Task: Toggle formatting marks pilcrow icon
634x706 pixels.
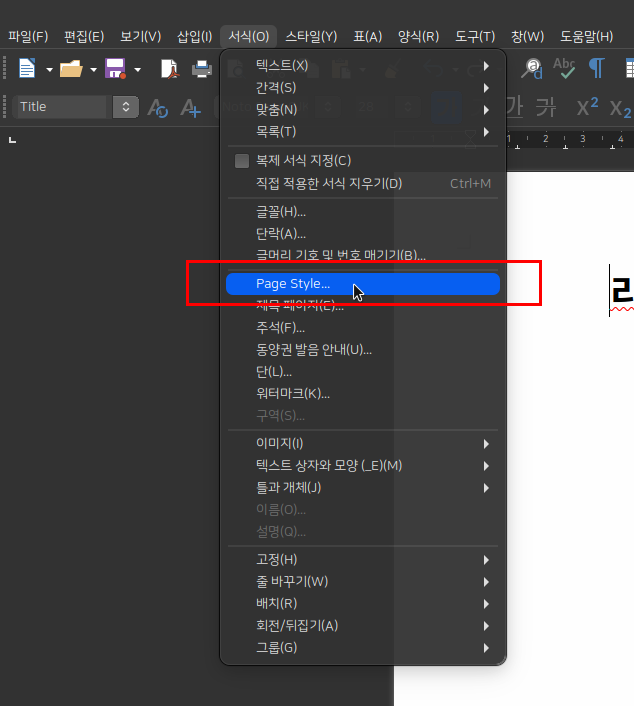Action: pyautogui.click(x=596, y=68)
